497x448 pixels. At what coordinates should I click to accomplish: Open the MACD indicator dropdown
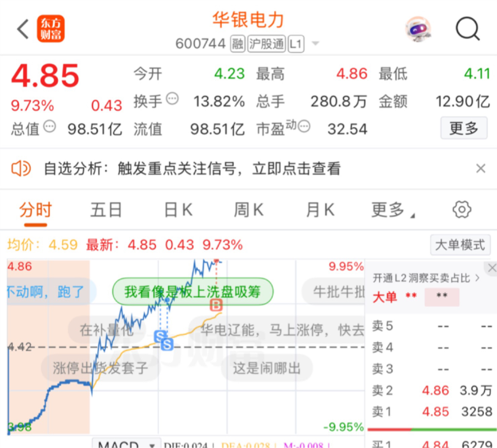[x=127, y=444]
